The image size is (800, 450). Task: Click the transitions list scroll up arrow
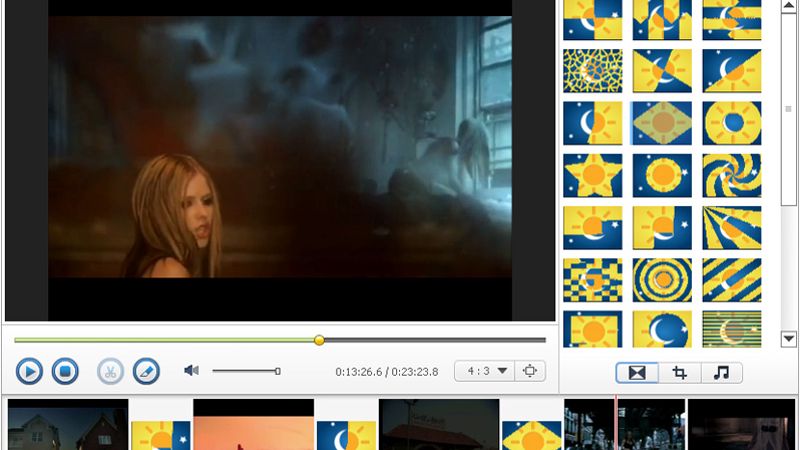pyautogui.click(x=789, y=6)
